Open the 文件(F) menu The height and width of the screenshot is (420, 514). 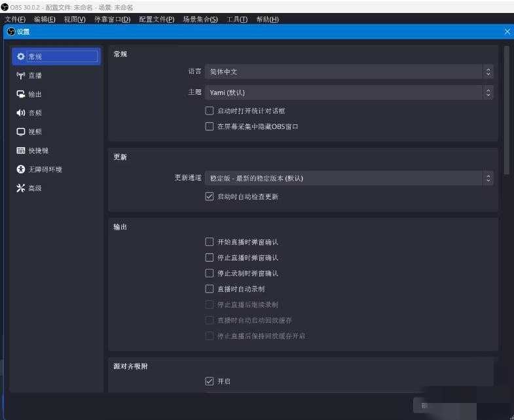(x=14, y=19)
